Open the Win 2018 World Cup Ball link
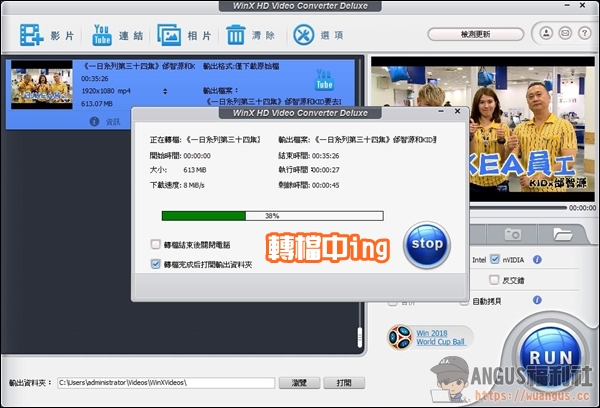 440,338
